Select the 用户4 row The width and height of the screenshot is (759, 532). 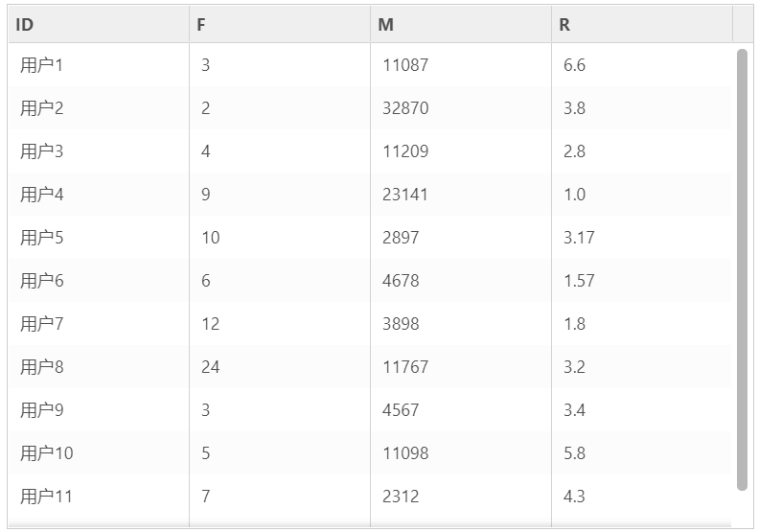tap(370, 195)
